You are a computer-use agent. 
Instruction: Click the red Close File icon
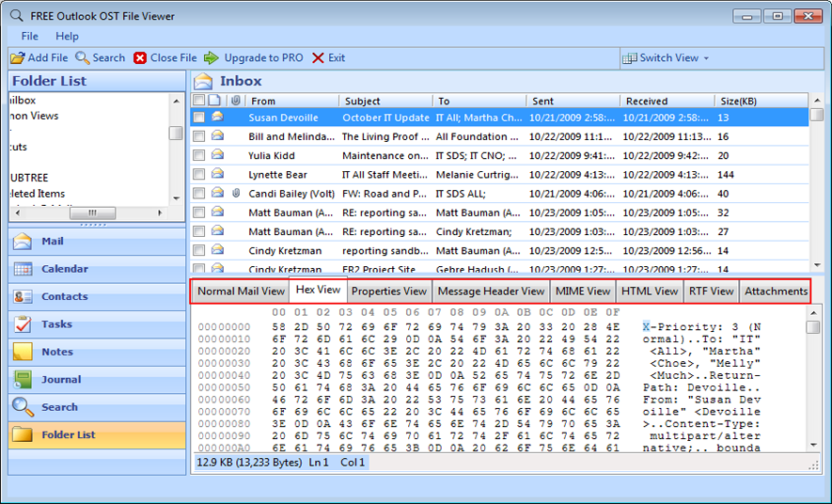click(x=139, y=57)
